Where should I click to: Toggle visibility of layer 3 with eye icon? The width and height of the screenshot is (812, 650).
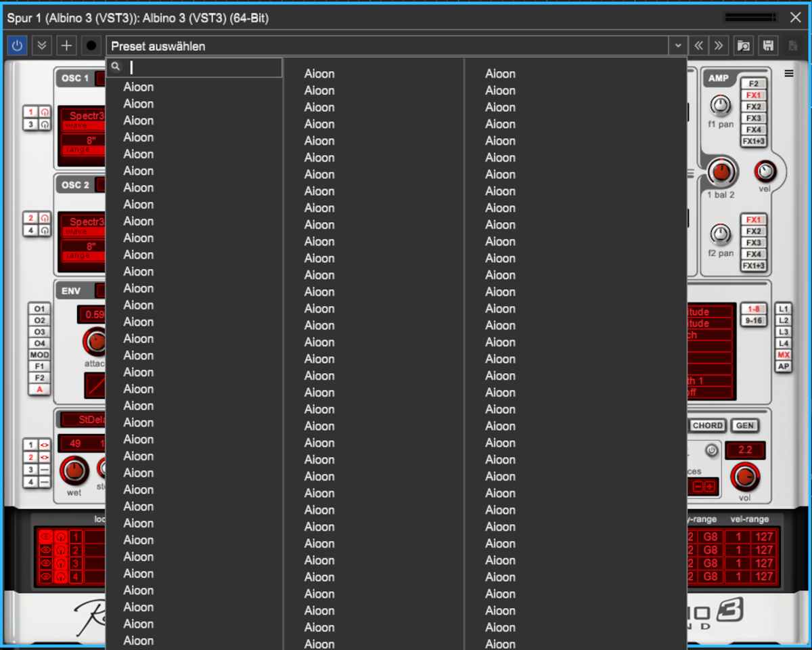coord(45,564)
